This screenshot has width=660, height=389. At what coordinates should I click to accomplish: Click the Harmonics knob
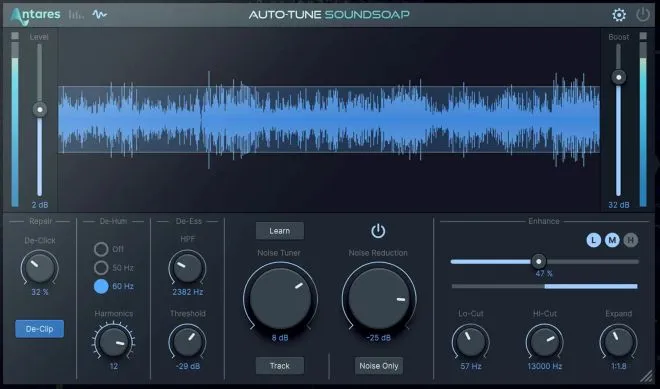[114, 342]
